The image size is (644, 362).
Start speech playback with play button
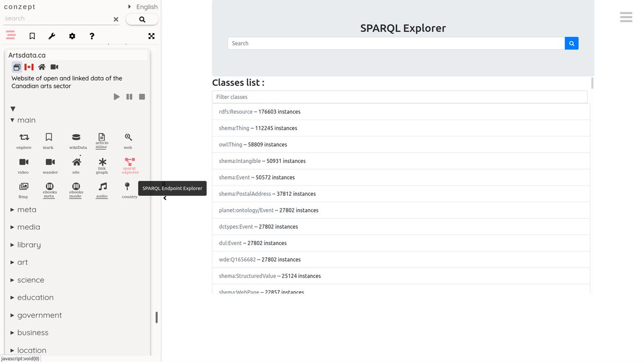pyautogui.click(x=116, y=97)
